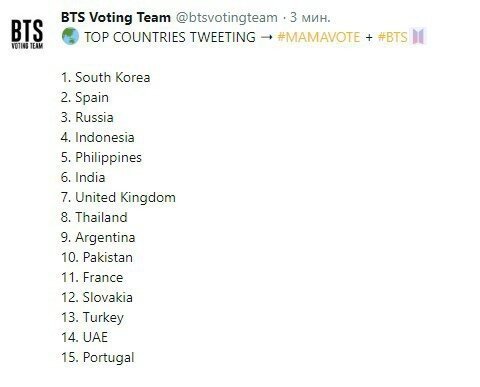
Task: Click the Slovakia list entry
Action: point(97,297)
